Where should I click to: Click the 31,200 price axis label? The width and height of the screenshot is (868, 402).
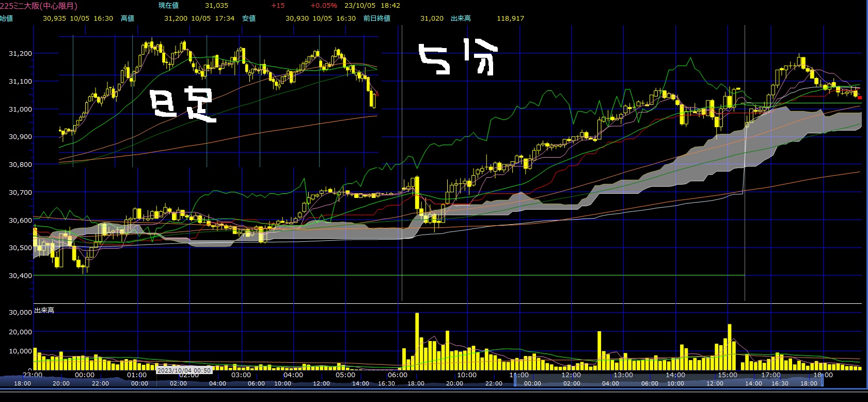pos(20,53)
